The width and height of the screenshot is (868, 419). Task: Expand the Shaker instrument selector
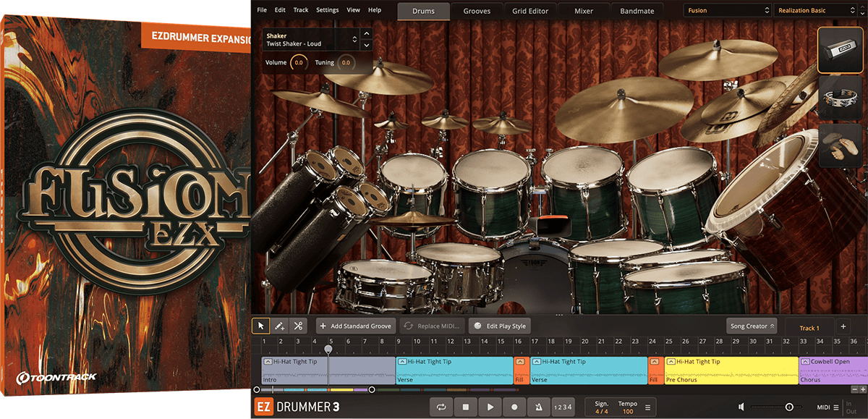coord(354,40)
